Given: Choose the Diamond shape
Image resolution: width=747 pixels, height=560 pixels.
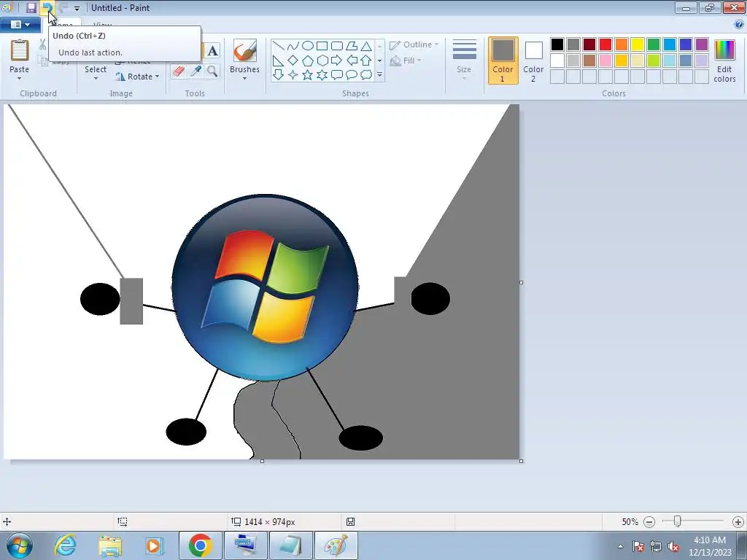Looking at the screenshot, I should (293, 61).
